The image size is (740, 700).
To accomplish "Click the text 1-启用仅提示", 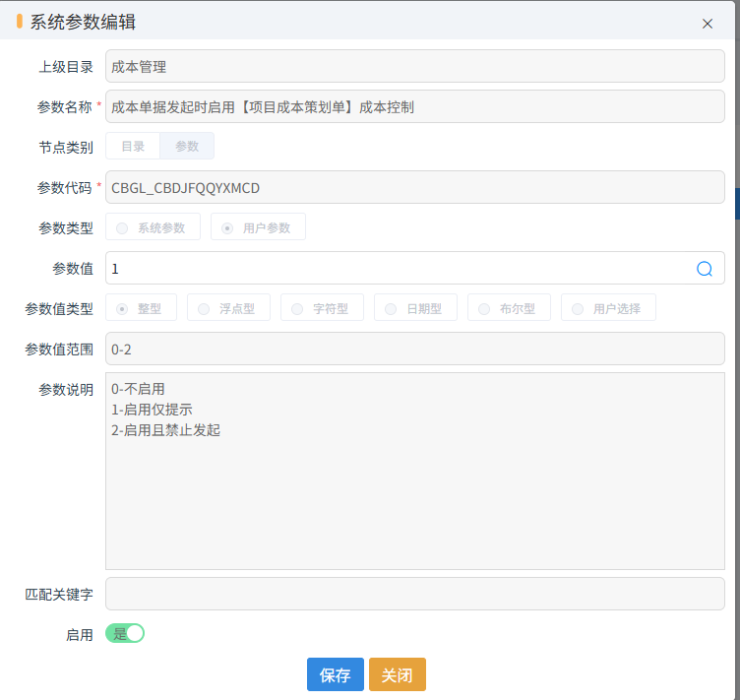I will pos(152,410).
